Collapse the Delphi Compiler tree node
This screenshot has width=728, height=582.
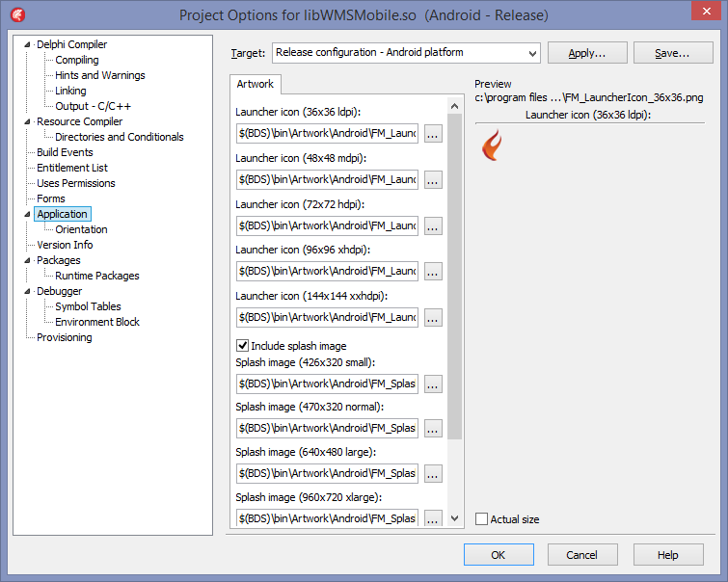(x=27, y=44)
